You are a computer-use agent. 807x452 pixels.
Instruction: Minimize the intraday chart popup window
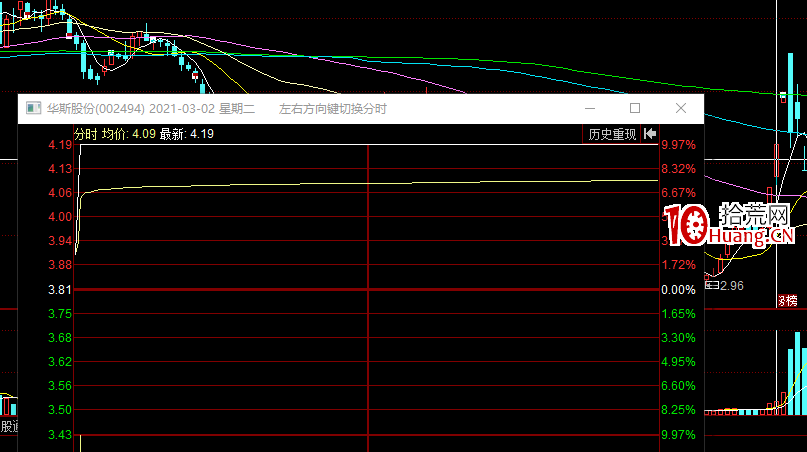[x=588, y=108]
